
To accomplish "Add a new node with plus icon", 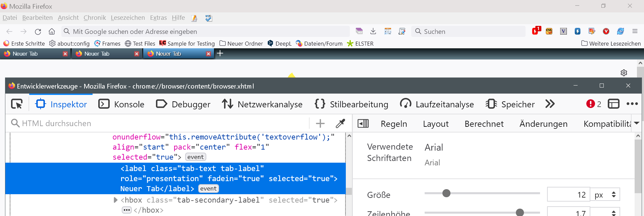I will click(x=320, y=123).
